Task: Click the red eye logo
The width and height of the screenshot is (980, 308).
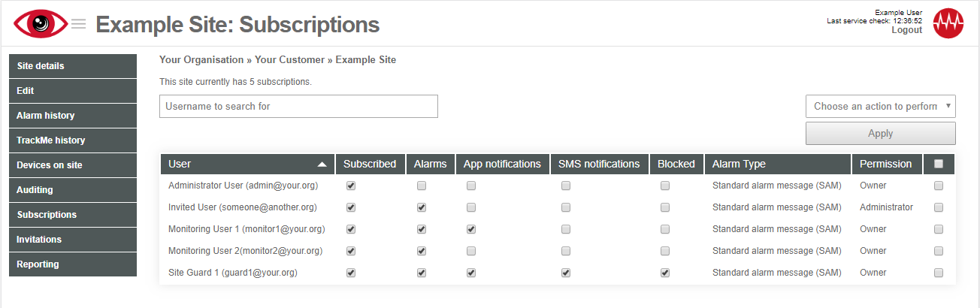Action: pos(41,24)
